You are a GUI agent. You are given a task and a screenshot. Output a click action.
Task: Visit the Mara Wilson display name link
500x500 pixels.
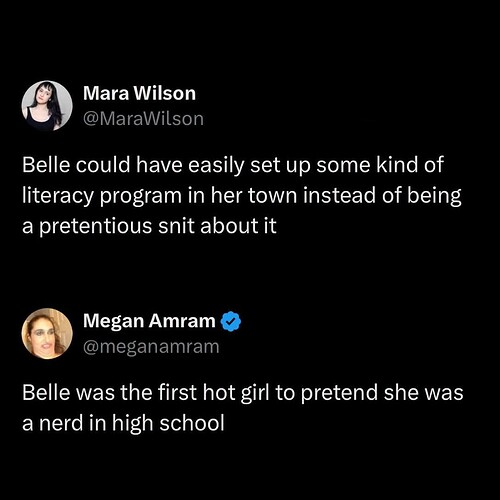139,93
